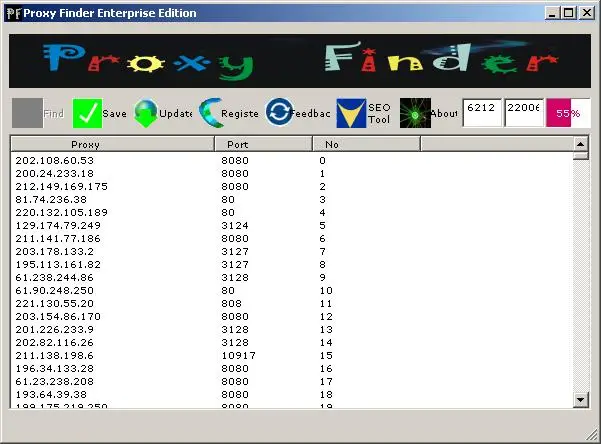Select proxy 200.24.233.18

[x=54, y=173]
